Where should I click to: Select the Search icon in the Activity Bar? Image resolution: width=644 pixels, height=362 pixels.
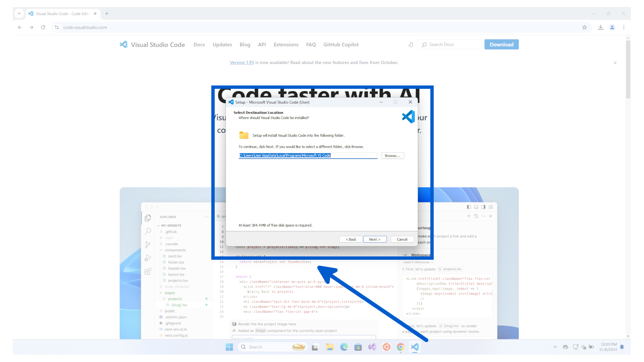click(148, 231)
